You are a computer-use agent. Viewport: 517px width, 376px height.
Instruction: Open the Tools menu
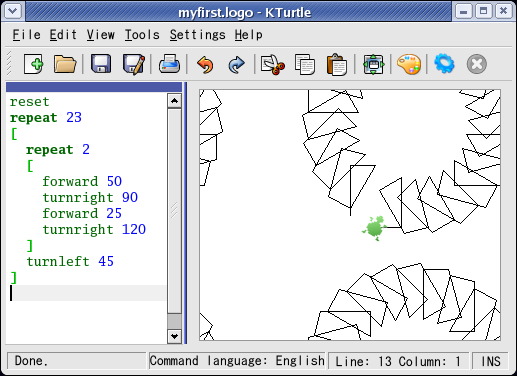142,35
